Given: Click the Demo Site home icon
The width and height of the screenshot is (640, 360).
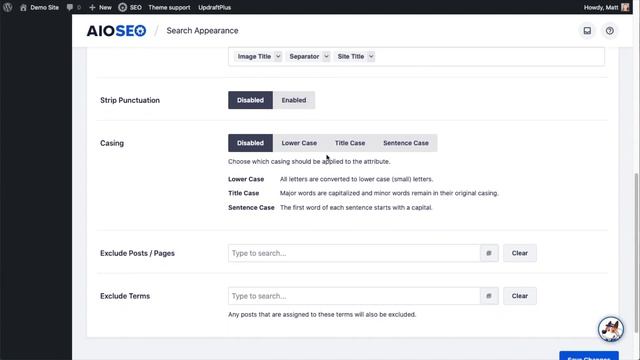Looking at the screenshot, I should click(23, 7).
